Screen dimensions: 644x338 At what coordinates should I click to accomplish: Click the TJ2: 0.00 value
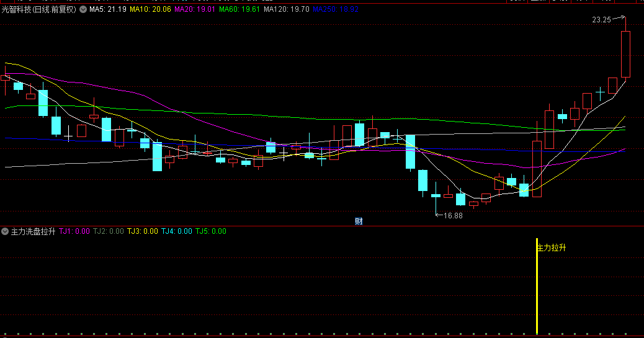point(109,231)
